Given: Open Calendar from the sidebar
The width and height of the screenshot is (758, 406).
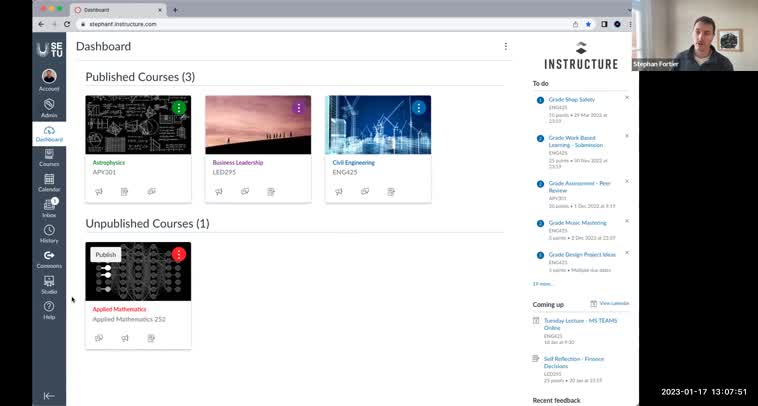Looking at the screenshot, I should point(49,183).
